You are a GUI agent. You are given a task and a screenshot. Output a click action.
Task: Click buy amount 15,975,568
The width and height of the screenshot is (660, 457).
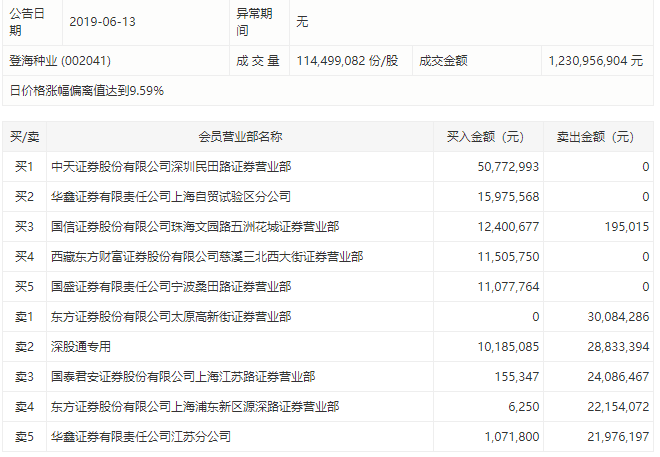pyautogui.click(x=508, y=197)
